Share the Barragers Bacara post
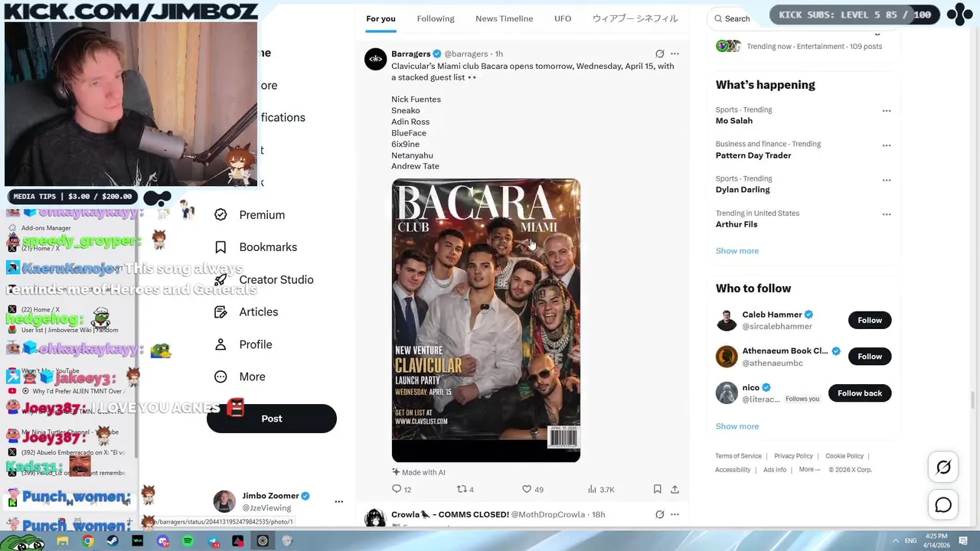Viewport: 980px width, 551px height. click(x=675, y=489)
